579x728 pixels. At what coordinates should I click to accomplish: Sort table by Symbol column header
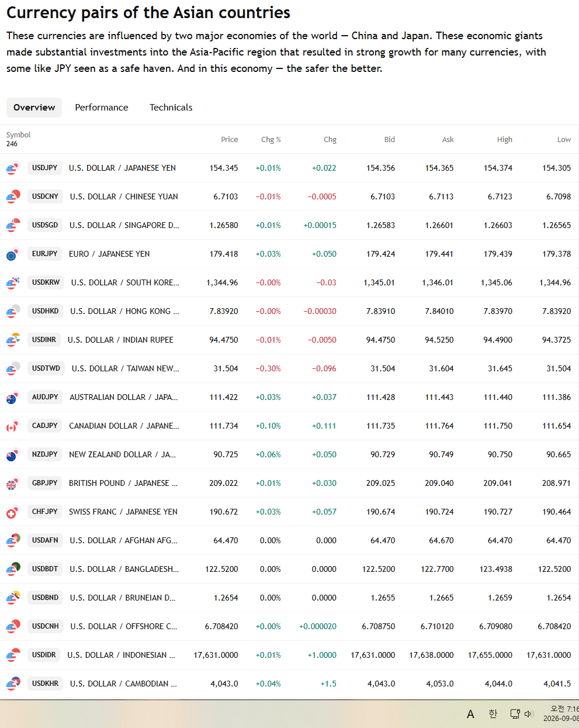[x=18, y=135]
